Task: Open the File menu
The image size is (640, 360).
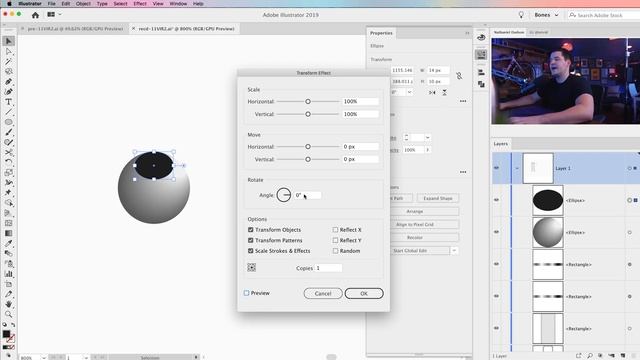Action: 51,4
